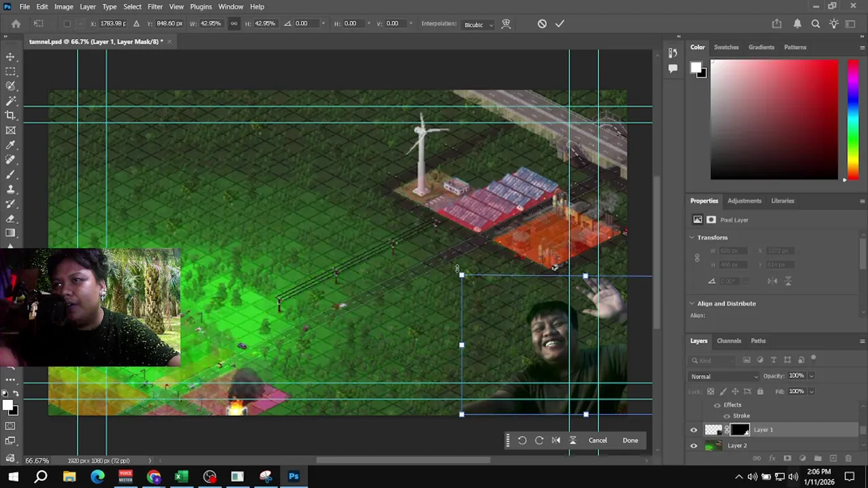Open the blend mode Normal dropdown
Screen dimensions: 868x488
tap(724, 377)
